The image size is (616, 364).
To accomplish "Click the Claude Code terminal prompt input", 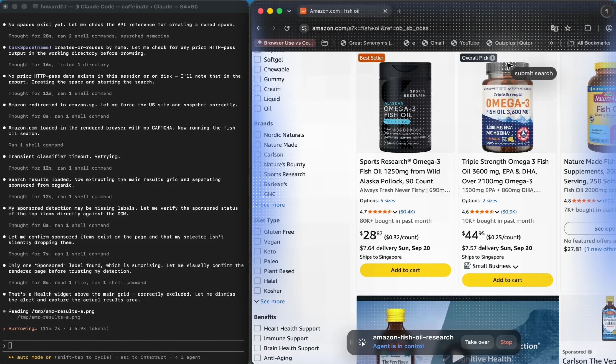I will [123, 346].
